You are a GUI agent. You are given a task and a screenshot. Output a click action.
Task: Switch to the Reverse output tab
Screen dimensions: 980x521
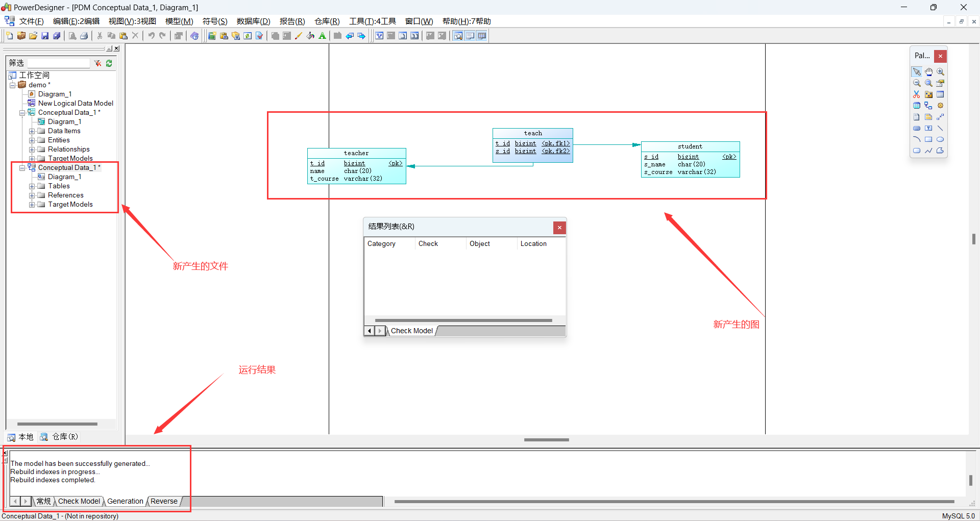tap(164, 501)
